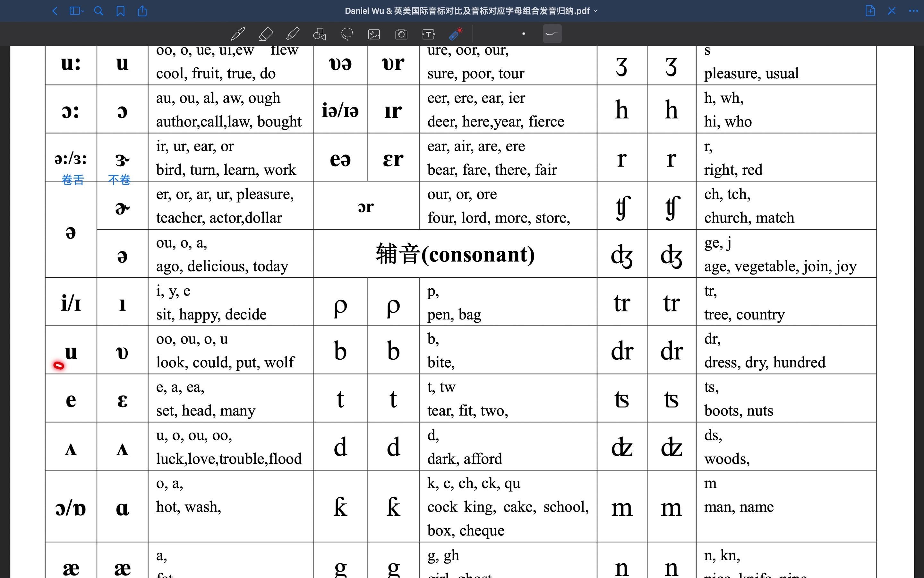The image size is (924, 578).
Task: Click the text 'hot, wash,'
Action: click(189, 507)
